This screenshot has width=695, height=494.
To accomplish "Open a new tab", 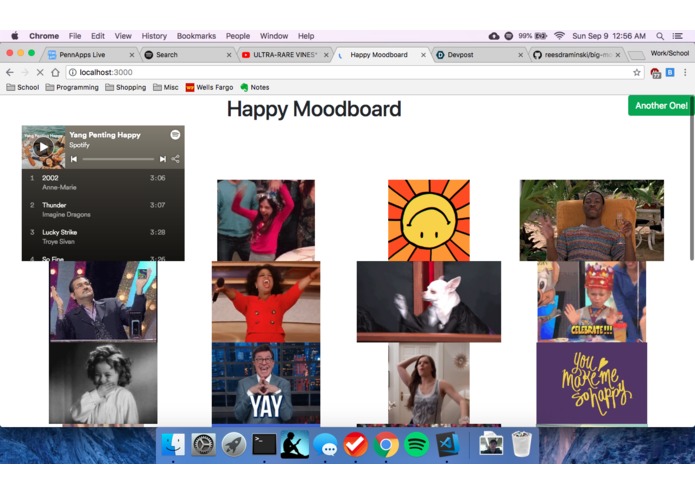I will pyautogui.click(x=636, y=55).
